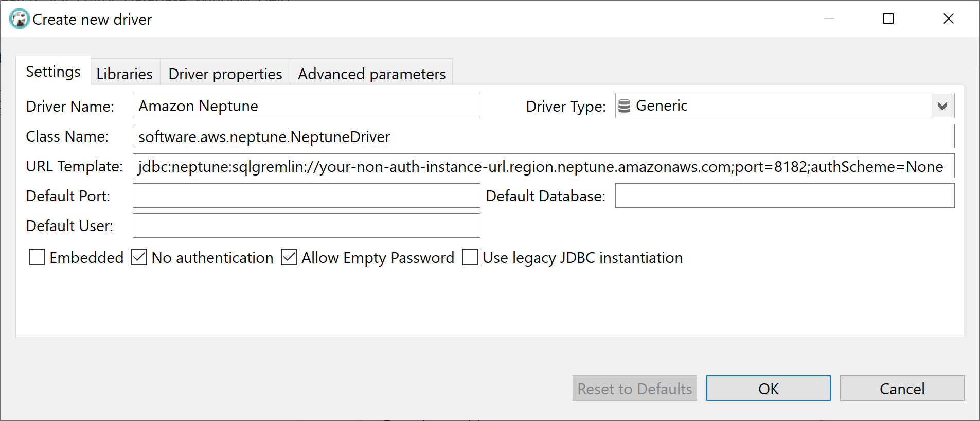Maximize the Create new driver window
The width and height of the screenshot is (980, 421).
(x=888, y=19)
